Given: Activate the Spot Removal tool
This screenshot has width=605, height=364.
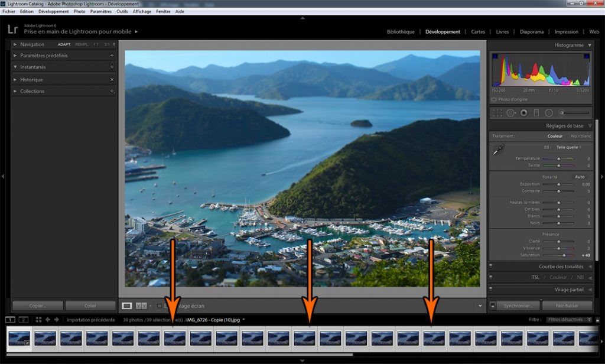Looking at the screenshot, I should click(x=510, y=112).
